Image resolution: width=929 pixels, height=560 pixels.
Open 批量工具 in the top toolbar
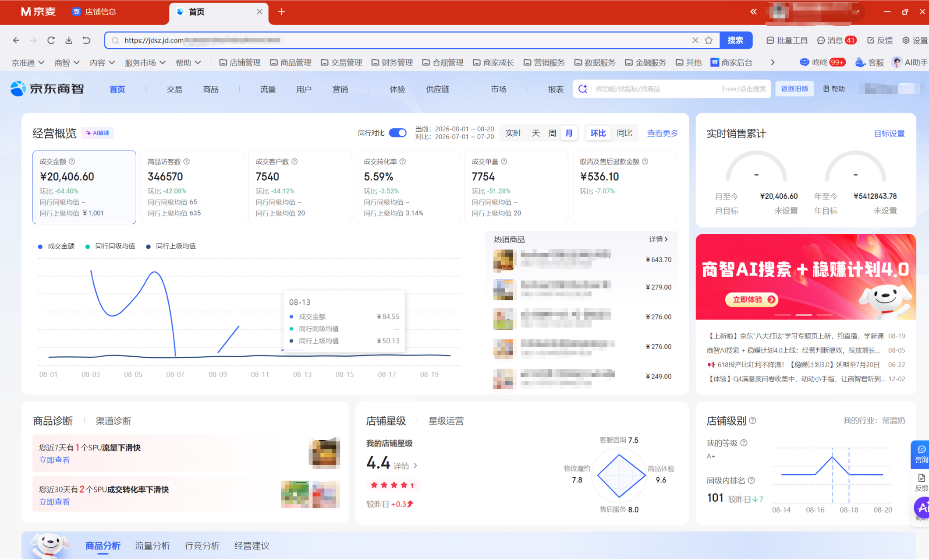(787, 40)
